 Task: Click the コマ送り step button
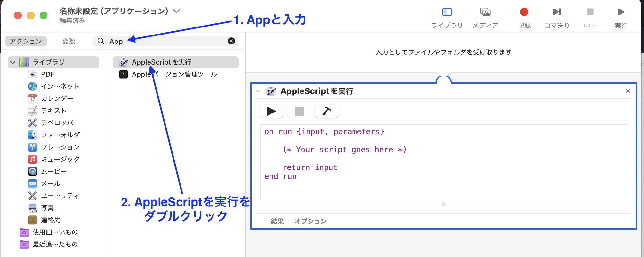tap(557, 18)
